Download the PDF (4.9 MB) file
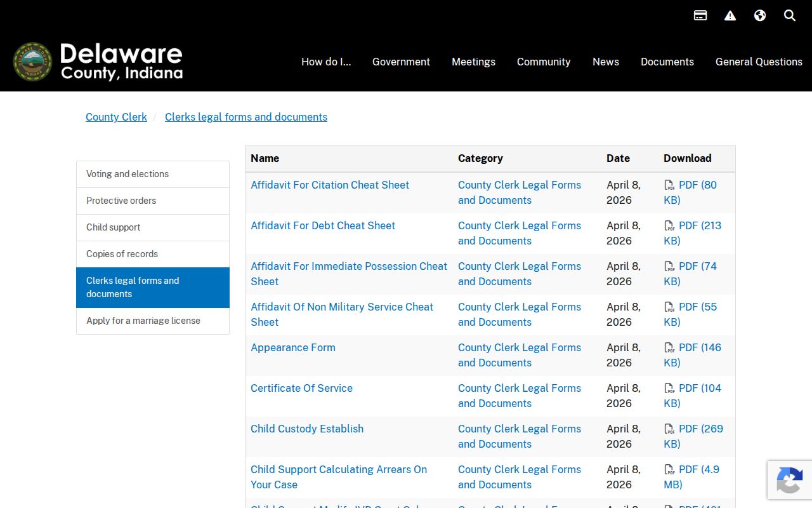The image size is (812, 508). point(691,477)
